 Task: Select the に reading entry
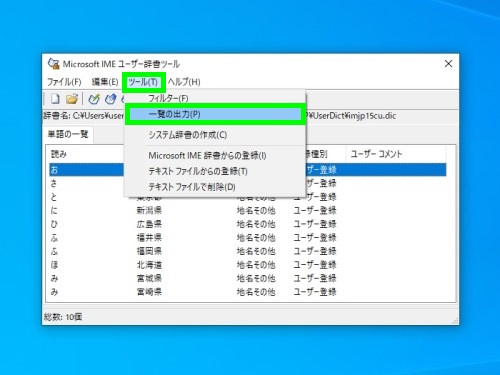coord(54,211)
